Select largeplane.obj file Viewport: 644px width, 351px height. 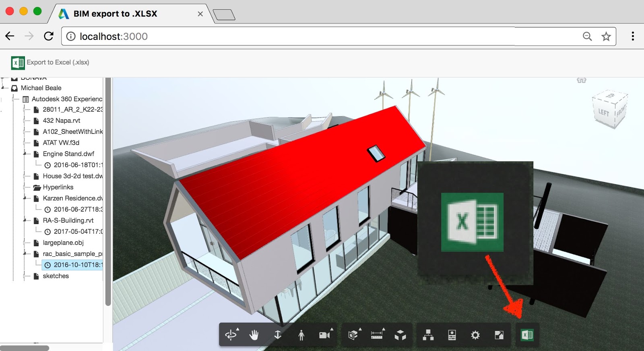coord(63,243)
